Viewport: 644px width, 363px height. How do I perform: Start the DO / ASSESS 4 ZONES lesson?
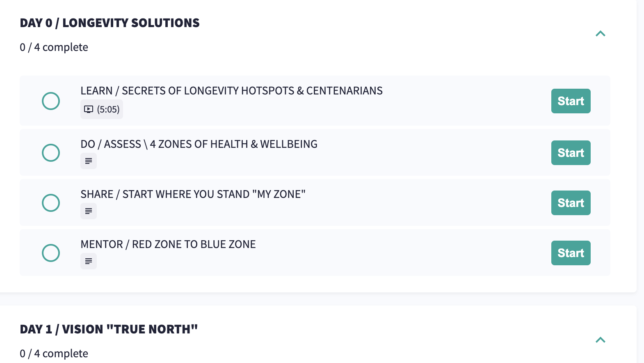[x=571, y=153]
